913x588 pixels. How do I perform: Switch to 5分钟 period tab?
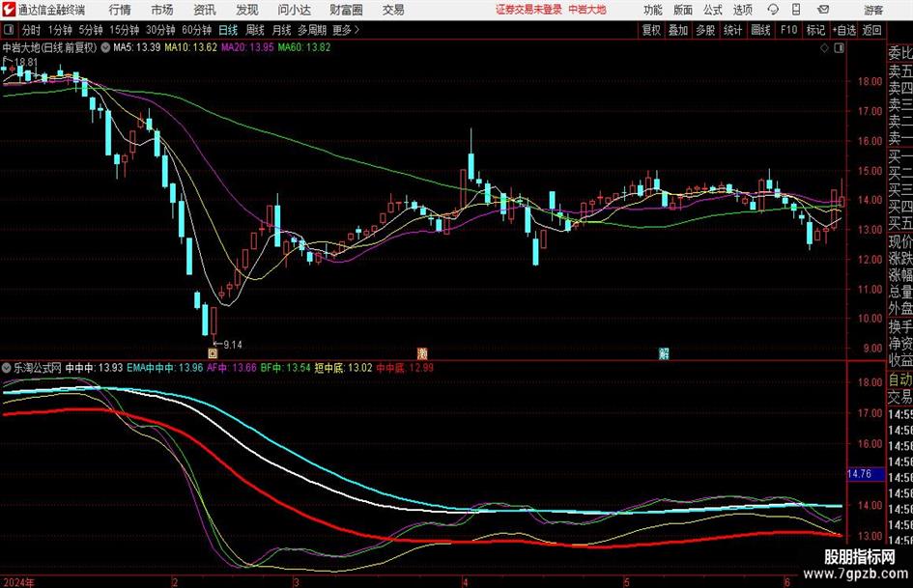coord(90,30)
